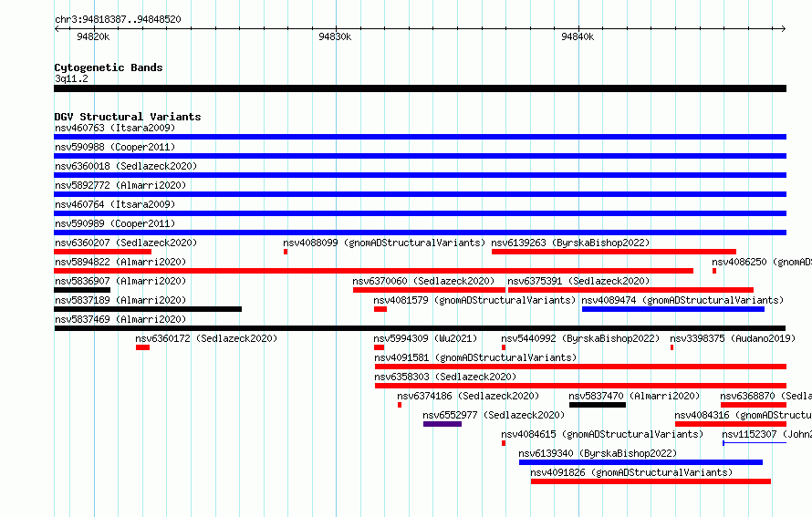The width and height of the screenshot is (812, 517).
Task: Click nsv5837469 (Almarri2020) label
Action: coord(120,319)
